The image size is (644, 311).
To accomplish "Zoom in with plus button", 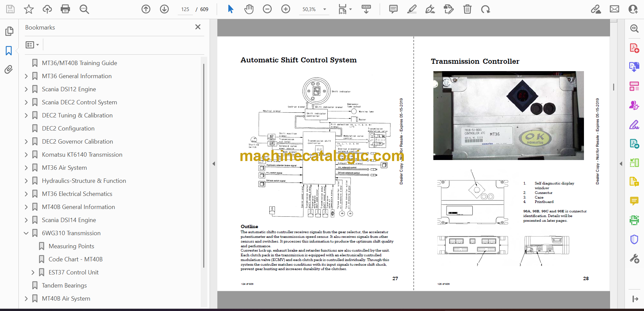I will coord(286,9).
